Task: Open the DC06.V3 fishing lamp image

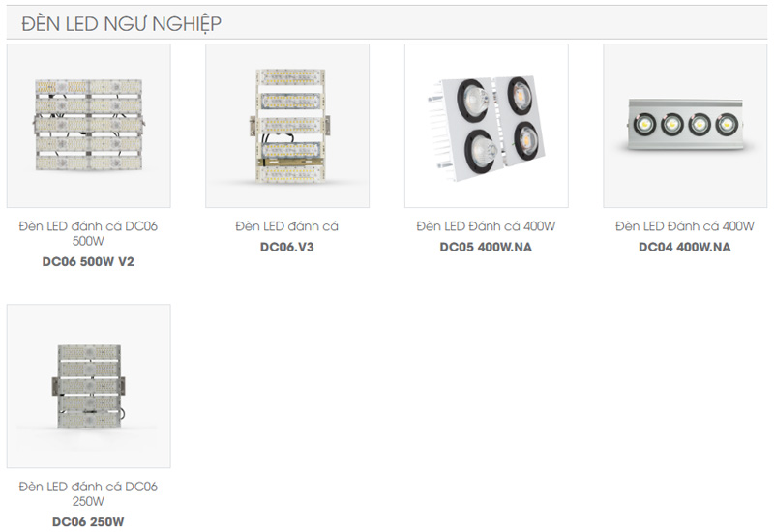Action: pyautogui.click(x=287, y=126)
